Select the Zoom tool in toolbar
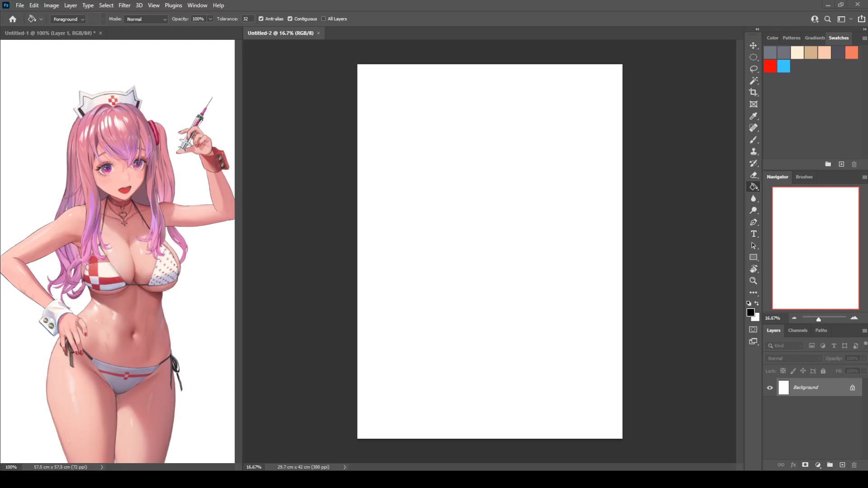Image resolution: width=868 pixels, height=488 pixels. [x=753, y=281]
